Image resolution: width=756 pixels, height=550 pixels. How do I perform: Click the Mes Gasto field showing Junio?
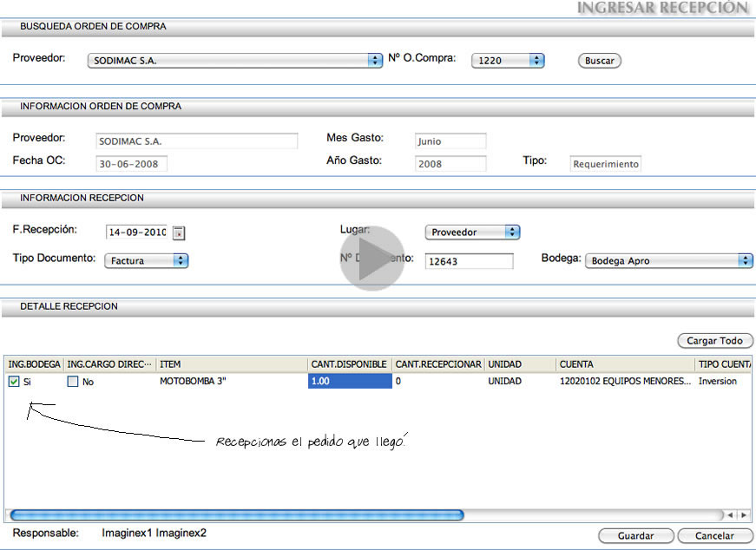coord(450,141)
